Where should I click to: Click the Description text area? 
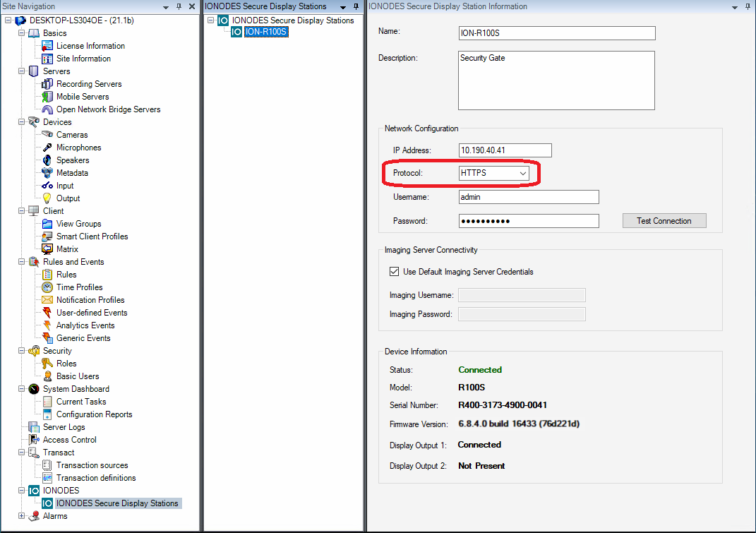click(x=556, y=80)
